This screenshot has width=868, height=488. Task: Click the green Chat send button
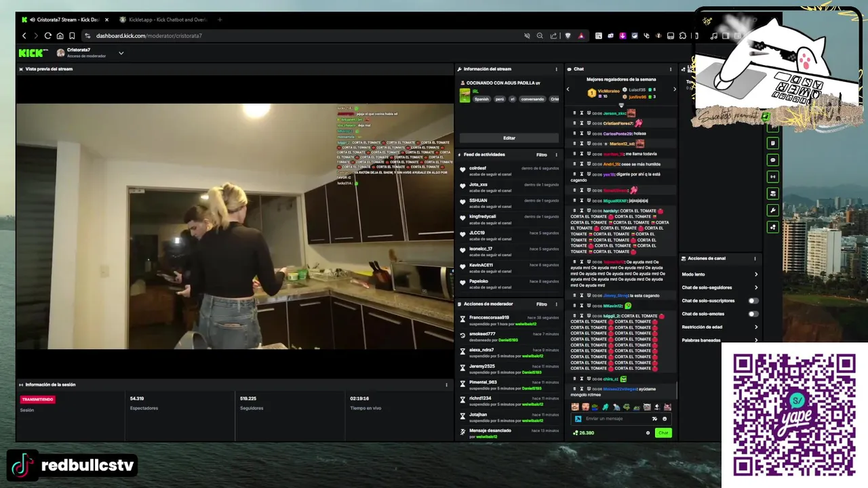[663, 433]
